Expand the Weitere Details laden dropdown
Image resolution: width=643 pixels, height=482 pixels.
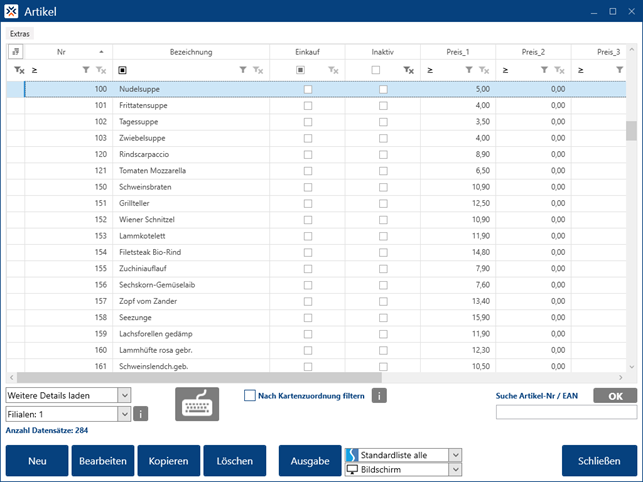click(x=124, y=395)
